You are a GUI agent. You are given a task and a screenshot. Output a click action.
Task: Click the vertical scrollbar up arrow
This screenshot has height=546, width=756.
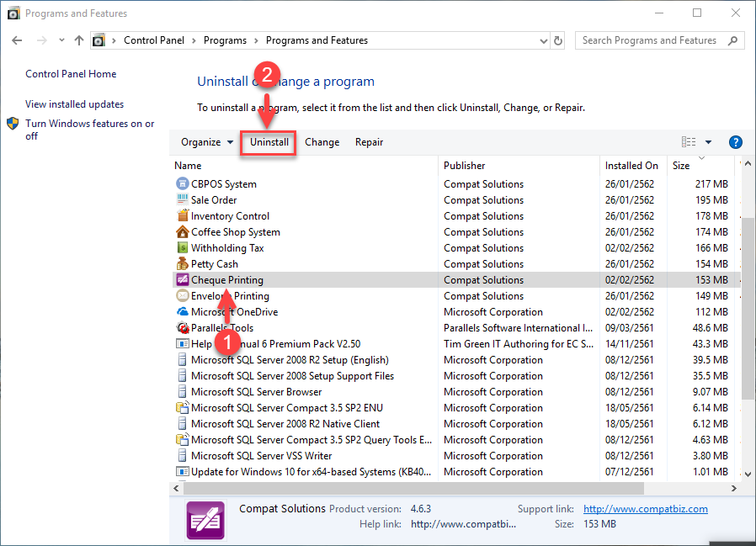[x=748, y=164]
